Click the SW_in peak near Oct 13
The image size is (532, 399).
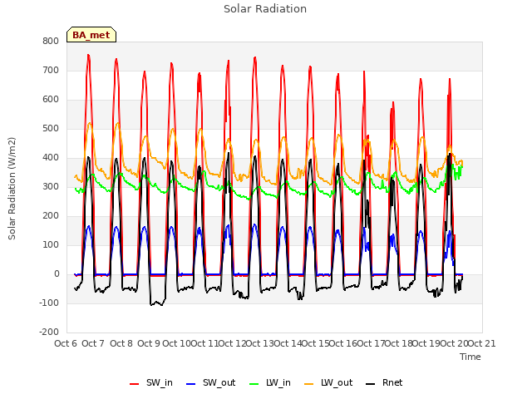point(255,57)
